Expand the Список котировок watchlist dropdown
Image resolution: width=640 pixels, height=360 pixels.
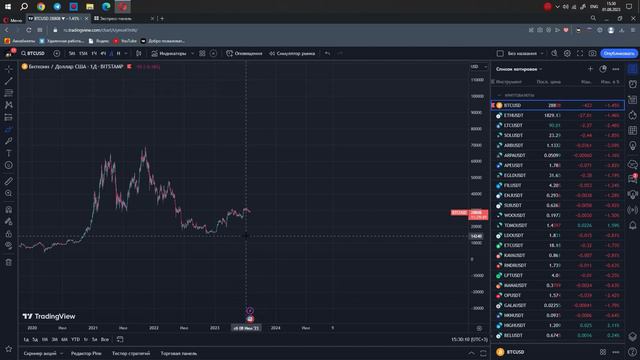pos(519,69)
